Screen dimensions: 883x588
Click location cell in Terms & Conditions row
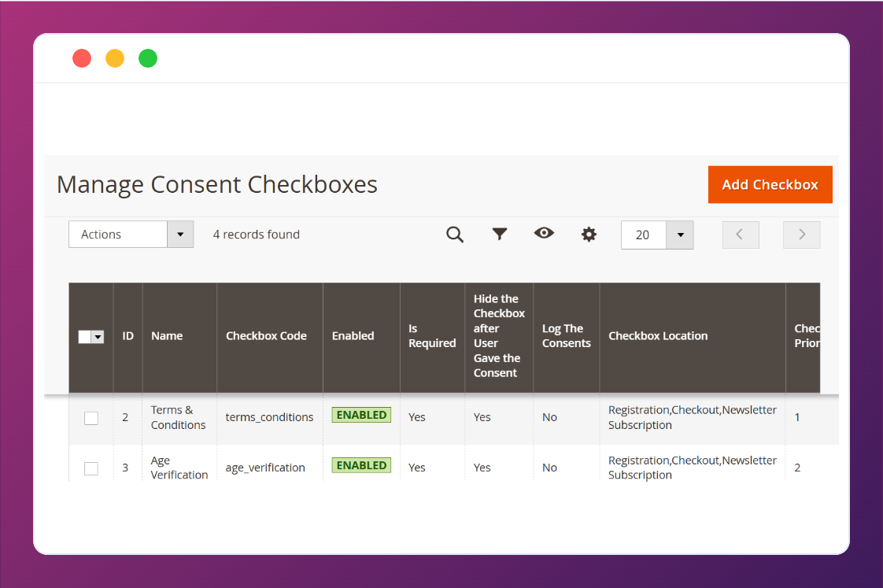[692, 417]
